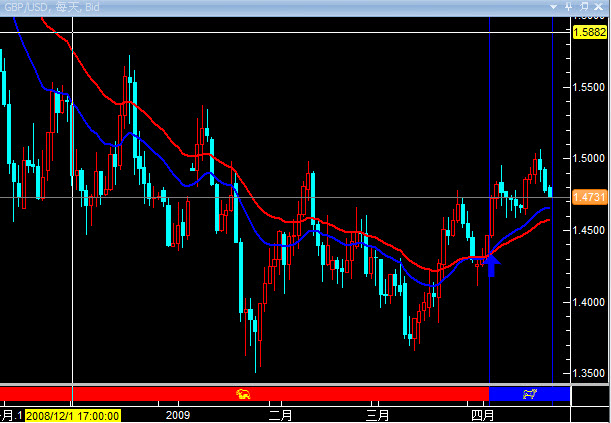The width and height of the screenshot is (611, 423).
Task: Click the 1.4500 price axis label
Action: (x=588, y=230)
